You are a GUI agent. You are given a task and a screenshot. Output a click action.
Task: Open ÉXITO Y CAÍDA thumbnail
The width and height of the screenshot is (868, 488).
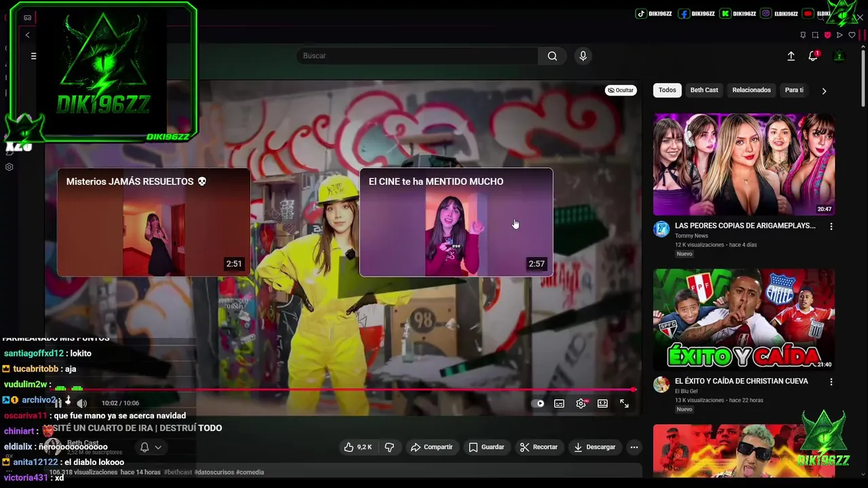point(744,320)
